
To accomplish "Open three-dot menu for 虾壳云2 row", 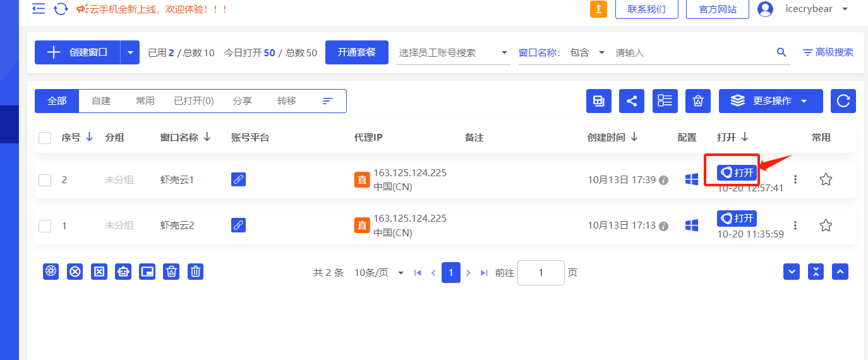I will (795, 225).
